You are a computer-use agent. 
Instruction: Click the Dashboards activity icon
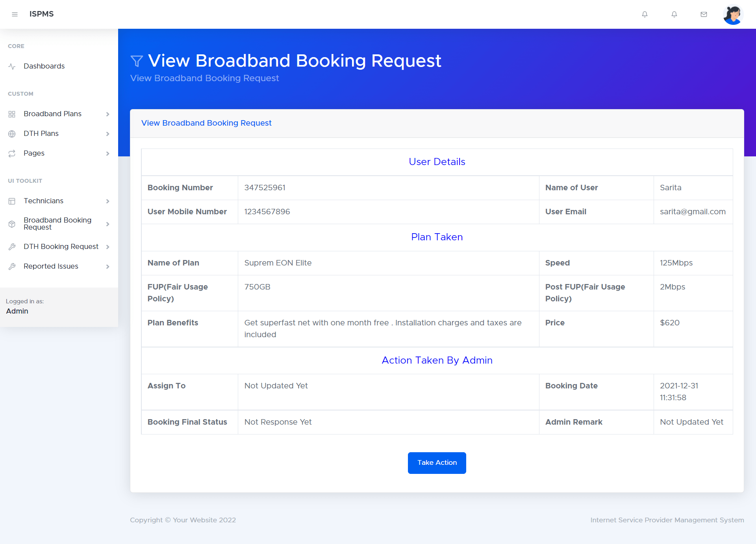click(x=12, y=67)
